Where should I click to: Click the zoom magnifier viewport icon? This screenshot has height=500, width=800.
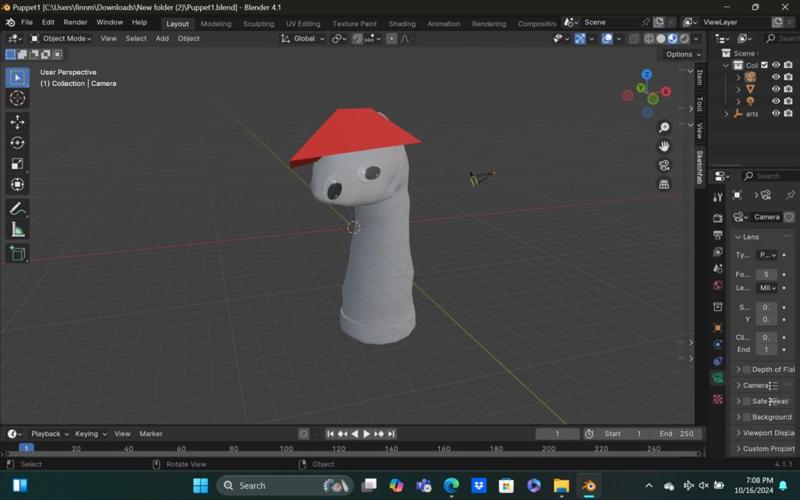664,128
